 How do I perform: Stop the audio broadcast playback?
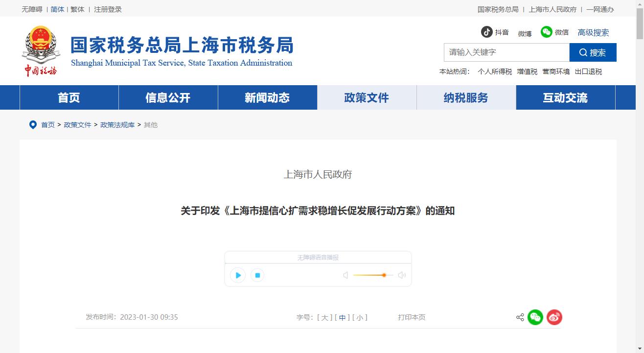click(257, 275)
